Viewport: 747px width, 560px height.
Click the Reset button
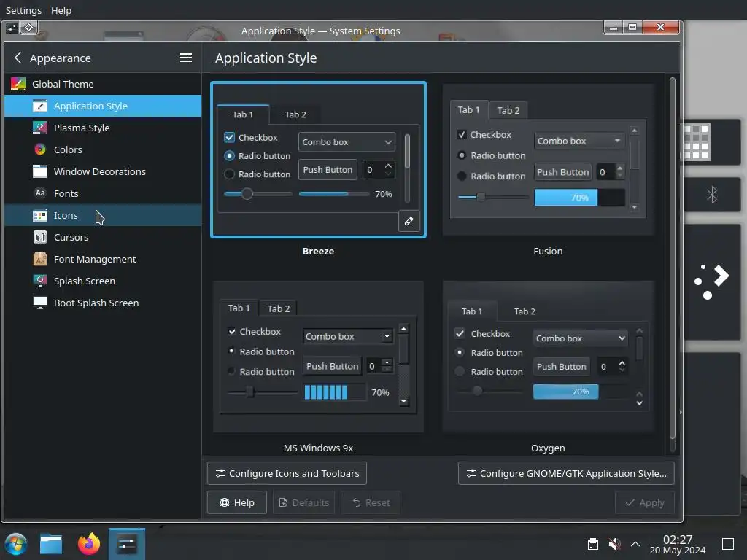pos(371,502)
